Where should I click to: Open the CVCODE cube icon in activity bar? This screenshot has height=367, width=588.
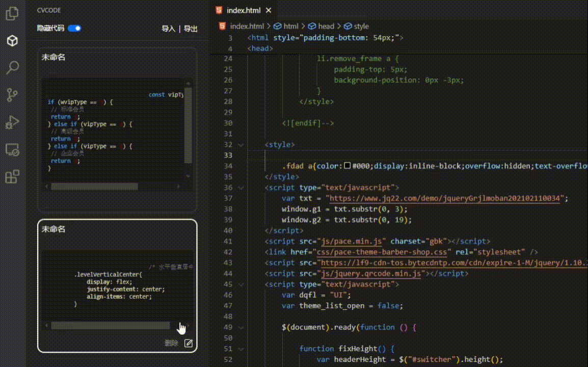pos(12,41)
